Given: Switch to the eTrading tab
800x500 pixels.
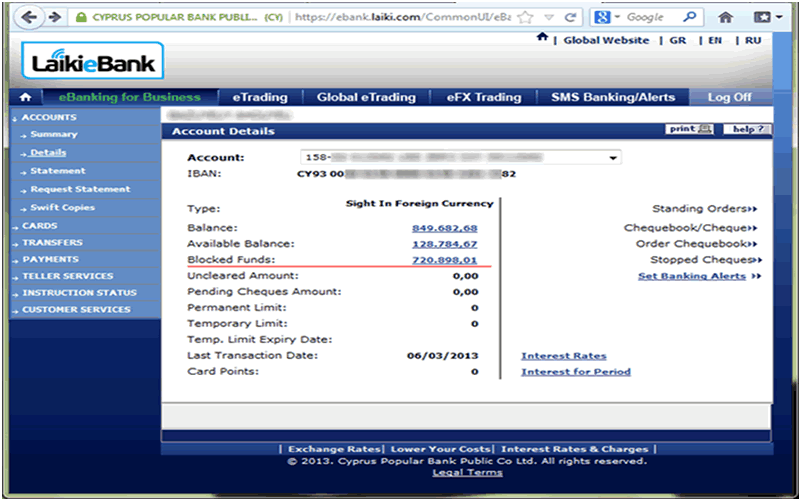Looking at the screenshot, I should tap(260, 97).
